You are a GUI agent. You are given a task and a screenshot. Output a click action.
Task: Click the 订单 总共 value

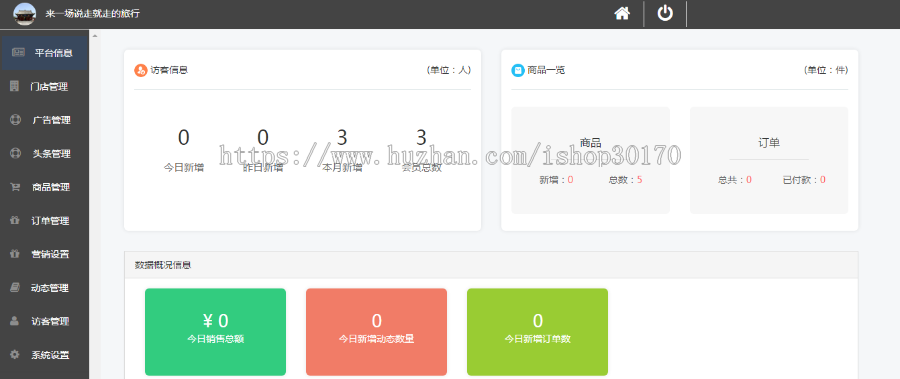point(749,180)
